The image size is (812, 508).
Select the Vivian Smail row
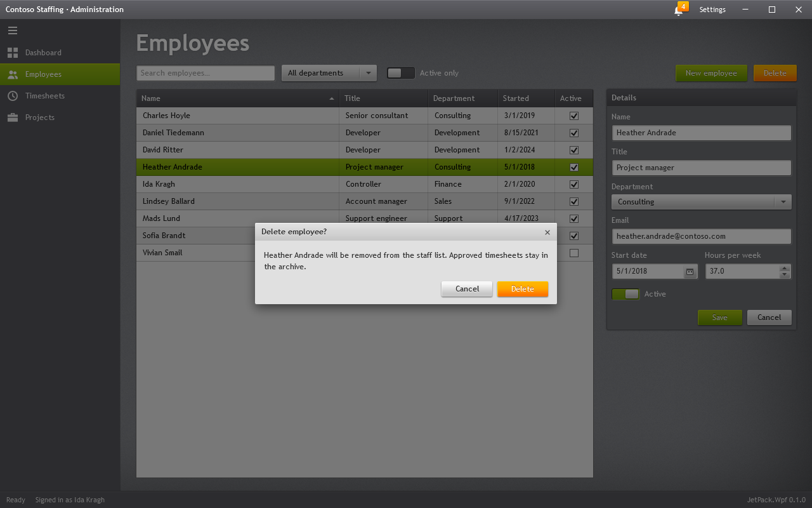[365, 253]
